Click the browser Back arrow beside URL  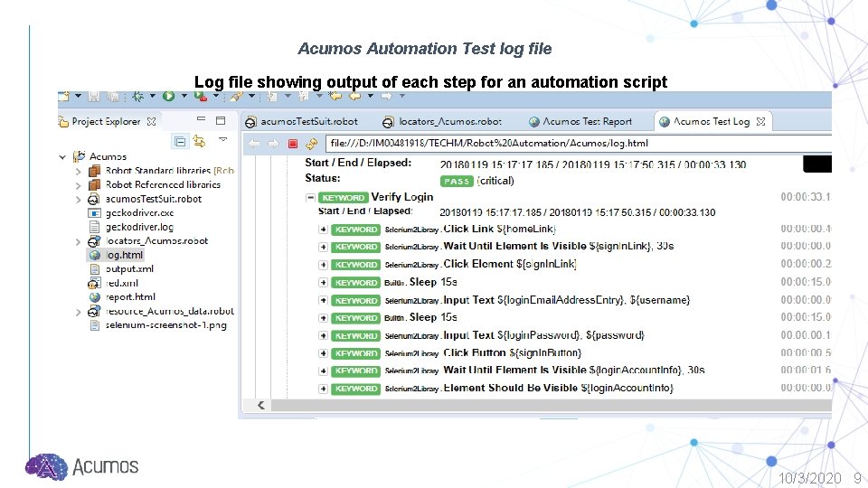pyautogui.click(x=254, y=144)
